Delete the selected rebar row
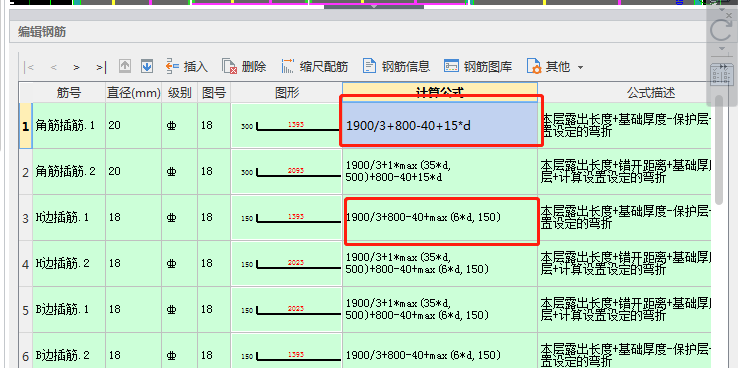 tap(244, 66)
